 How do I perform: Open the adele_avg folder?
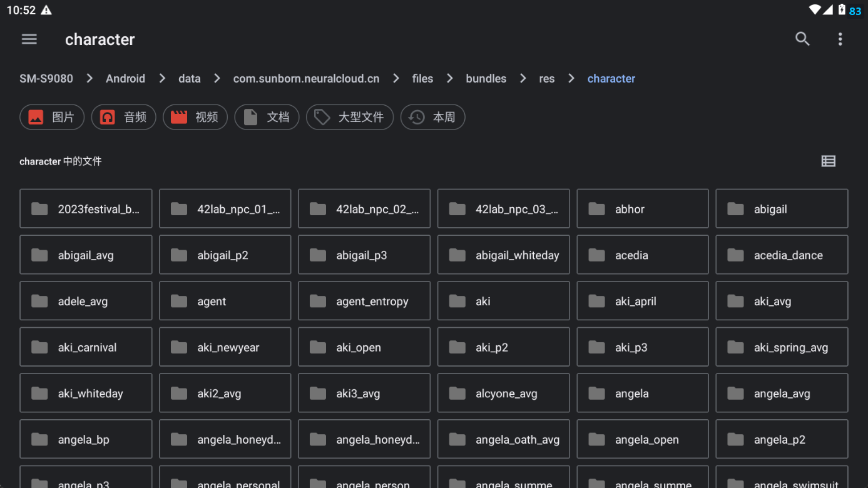(86, 301)
